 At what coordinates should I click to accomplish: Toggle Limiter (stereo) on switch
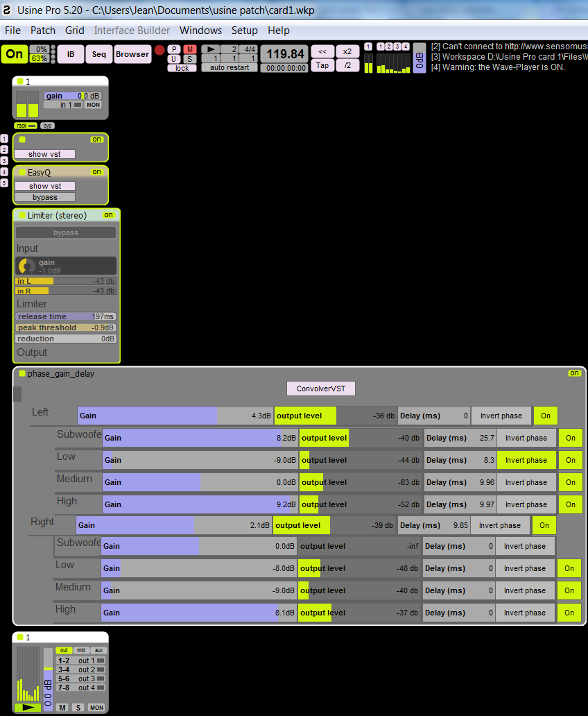point(108,215)
